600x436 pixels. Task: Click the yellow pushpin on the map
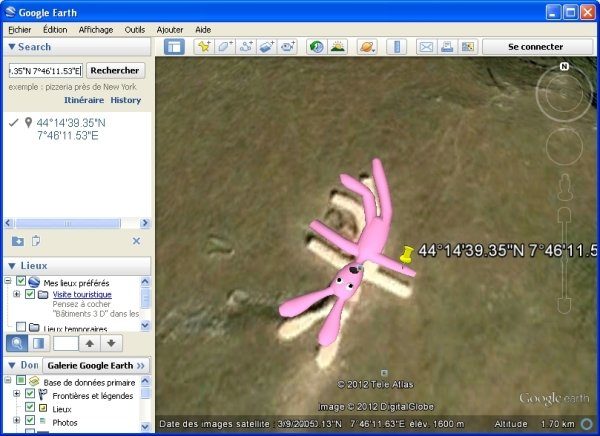click(406, 255)
